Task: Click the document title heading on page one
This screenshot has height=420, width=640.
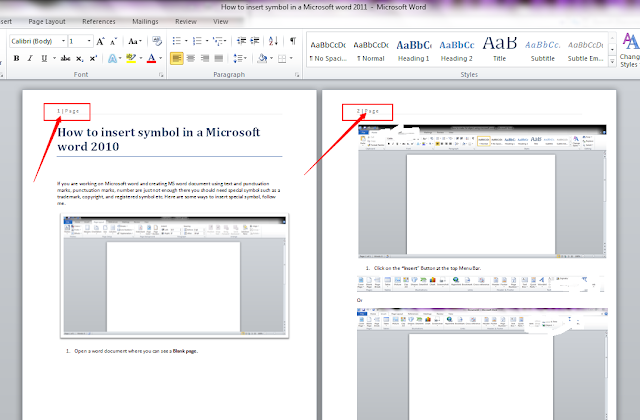Action: [159, 139]
